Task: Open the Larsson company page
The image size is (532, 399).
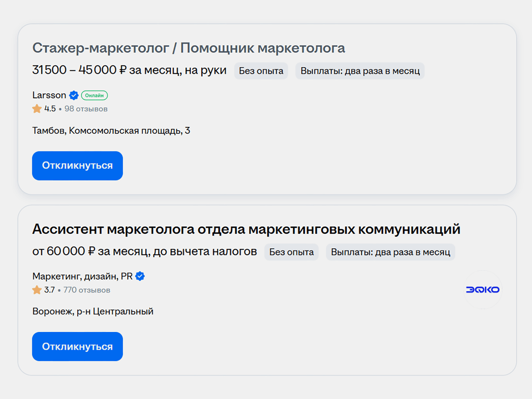Action: point(49,95)
